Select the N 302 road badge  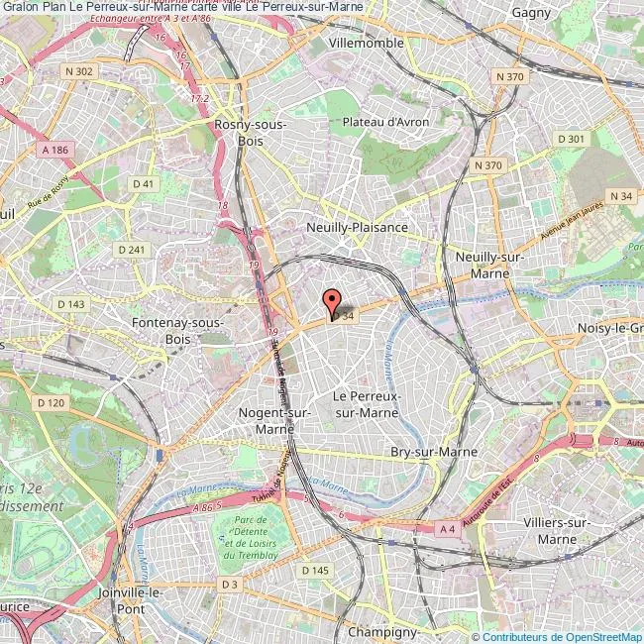click(79, 71)
